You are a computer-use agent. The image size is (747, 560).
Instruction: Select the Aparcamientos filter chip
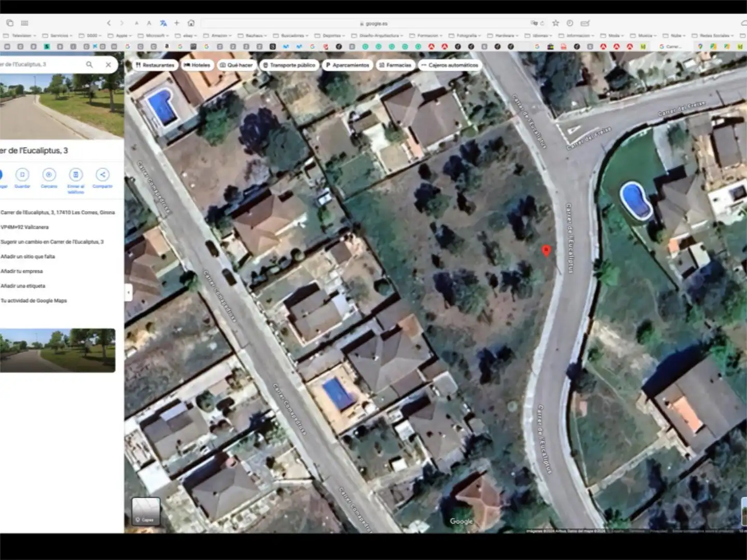click(348, 65)
